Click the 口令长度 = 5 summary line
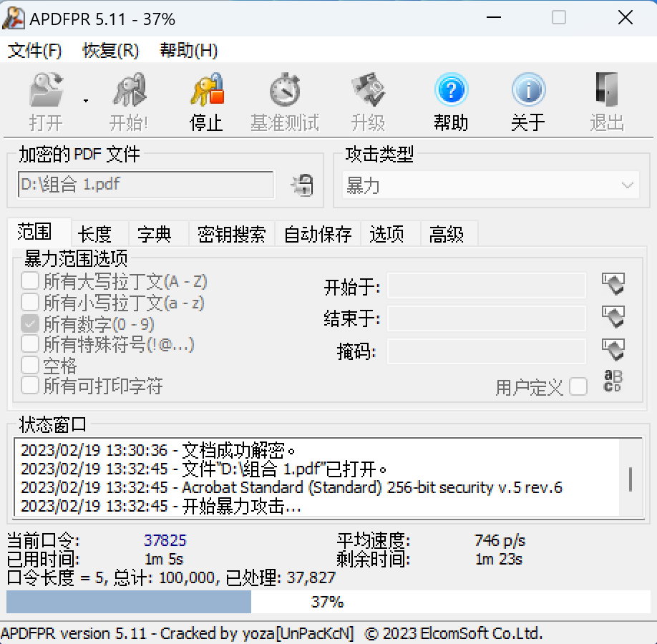The image size is (657, 644). (171, 577)
